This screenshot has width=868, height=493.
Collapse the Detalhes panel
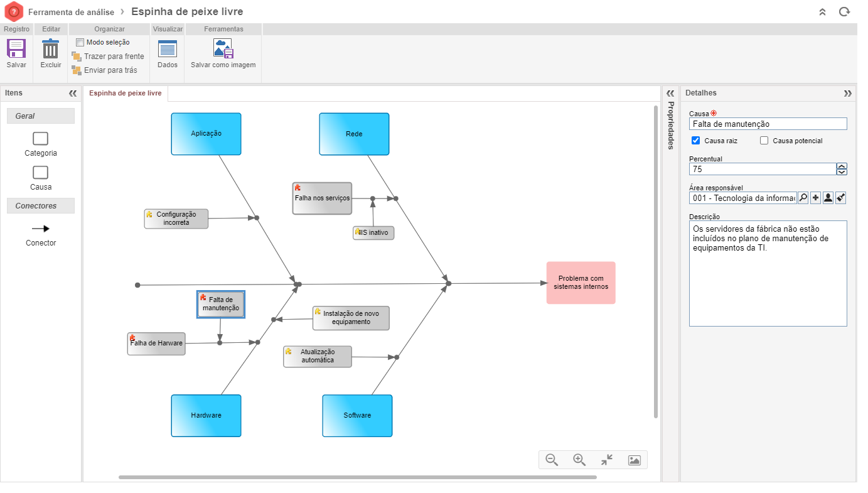847,93
